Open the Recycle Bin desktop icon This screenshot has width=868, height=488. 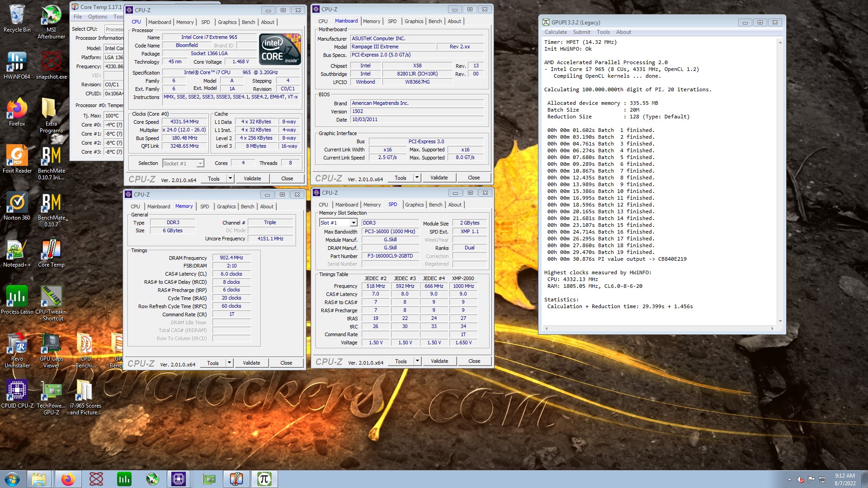[x=17, y=19]
